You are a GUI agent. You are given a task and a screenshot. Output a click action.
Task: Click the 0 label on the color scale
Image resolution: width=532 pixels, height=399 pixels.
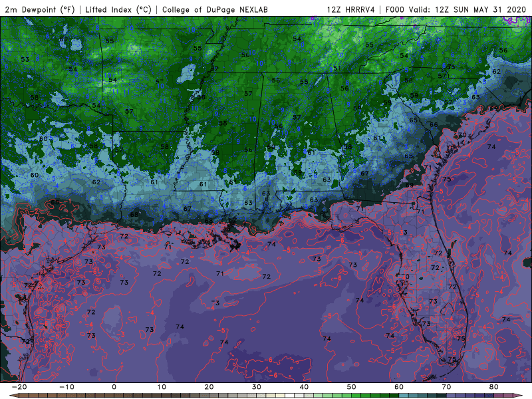point(114,387)
